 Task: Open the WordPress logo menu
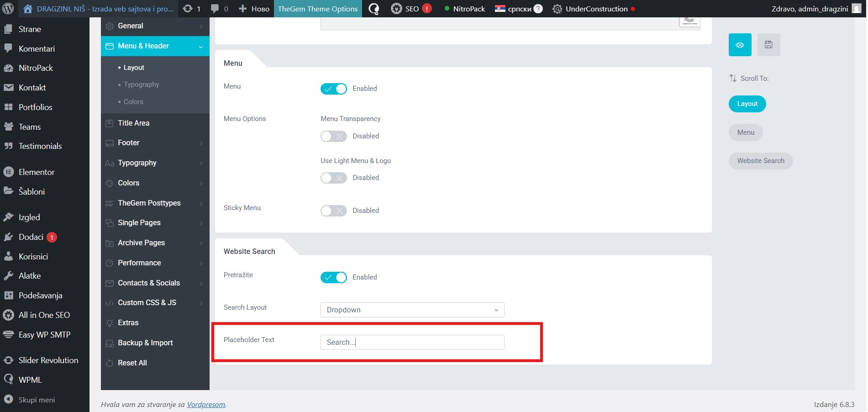[x=8, y=9]
